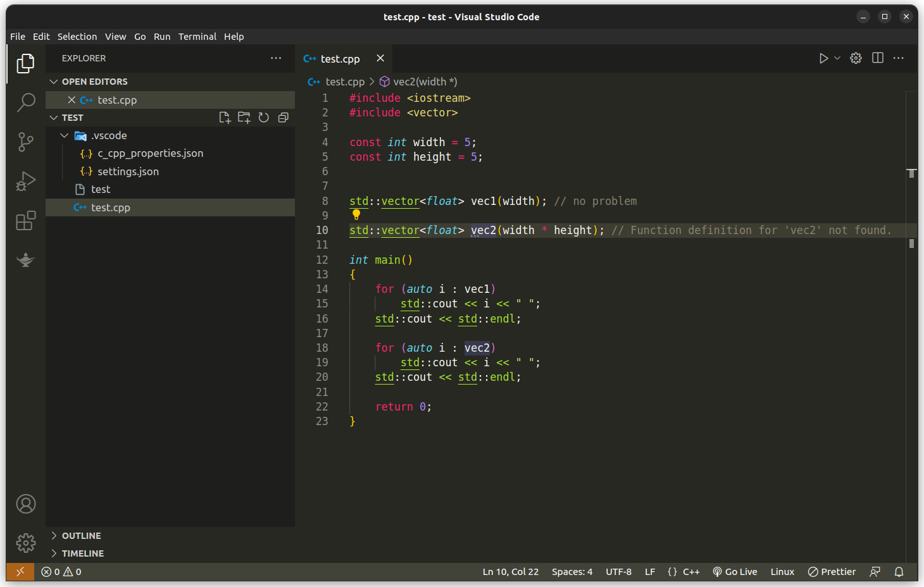924x587 pixels.
Task: Open the Source Control view
Action: tap(25, 142)
